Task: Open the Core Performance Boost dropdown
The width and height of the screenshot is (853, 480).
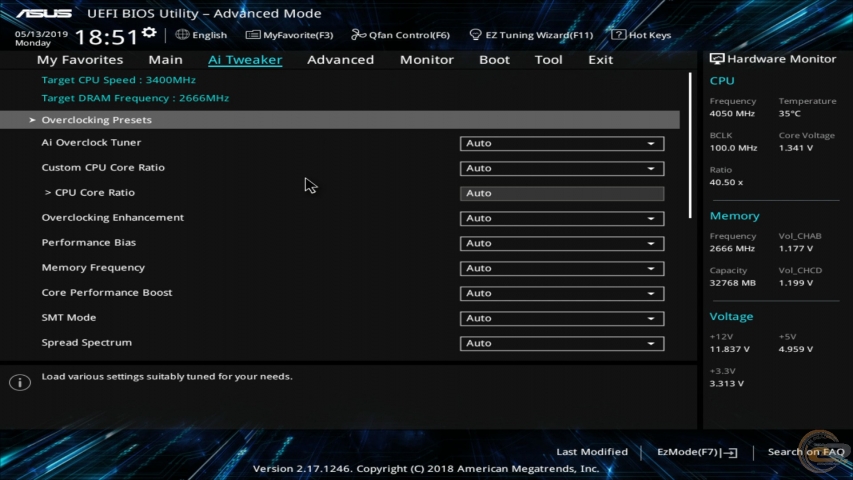Action: tap(562, 293)
